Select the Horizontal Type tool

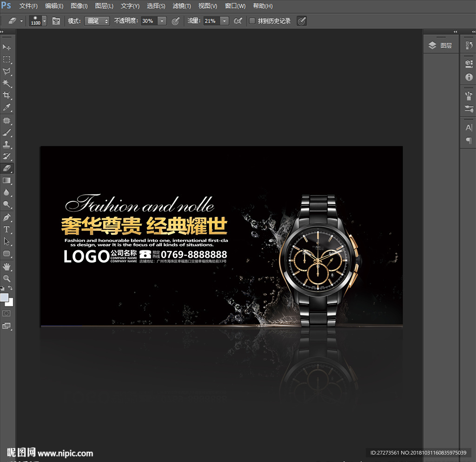point(7,230)
